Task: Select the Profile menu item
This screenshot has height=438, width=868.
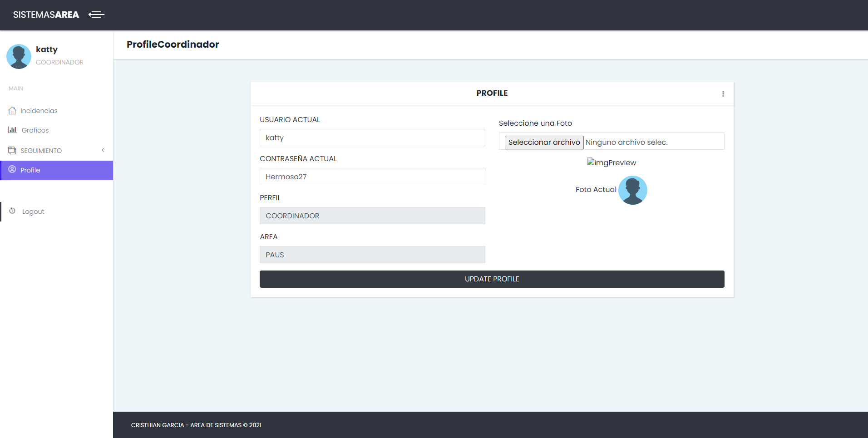Action: click(30, 170)
